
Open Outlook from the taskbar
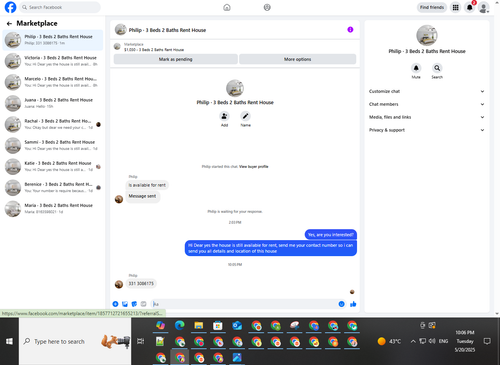point(237,325)
